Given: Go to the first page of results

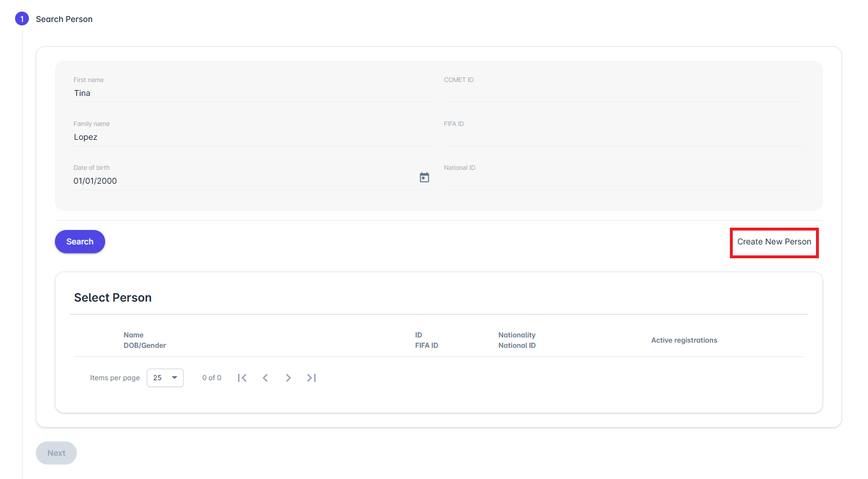Looking at the screenshot, I should pyautogui.click(x=242, y=378).
